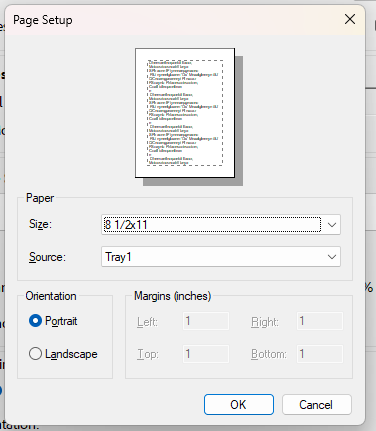Select the Landscape orientation radio button
This screenshot has height=431, width=376.
click(35, 354)
